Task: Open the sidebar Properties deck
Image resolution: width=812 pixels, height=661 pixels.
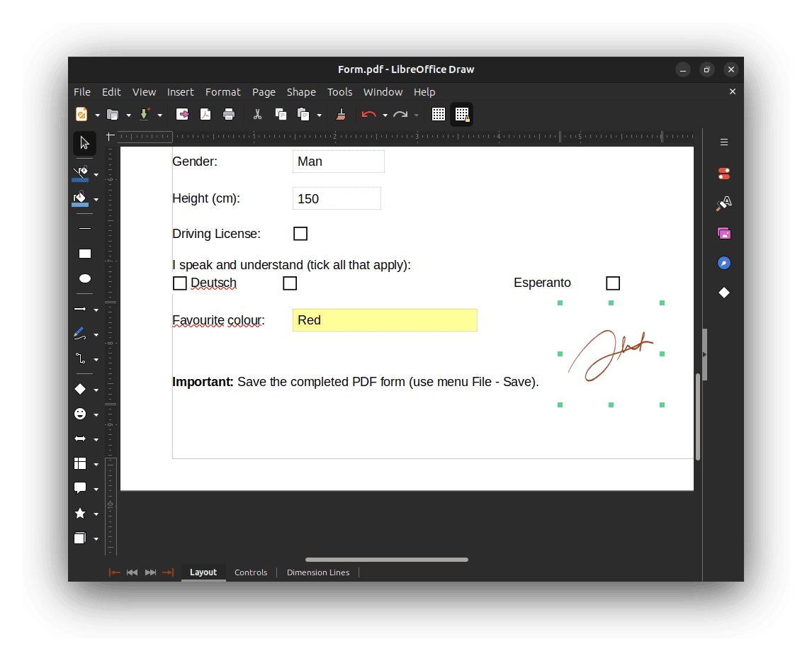Action: click(x=724, y=174)
